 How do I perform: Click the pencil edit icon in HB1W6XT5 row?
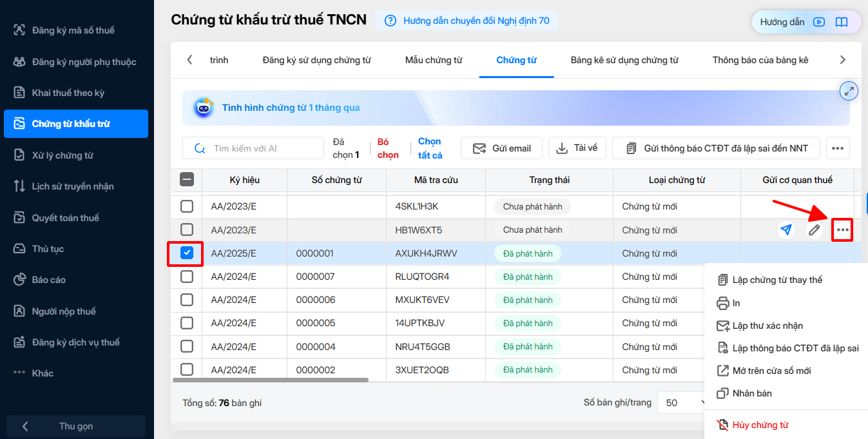(815, 229)
